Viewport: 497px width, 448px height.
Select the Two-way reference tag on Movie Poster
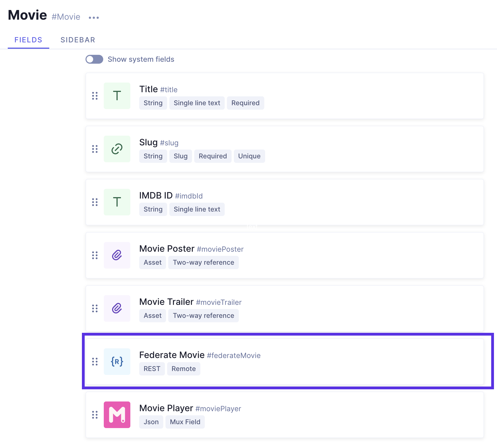pos(203,262)
